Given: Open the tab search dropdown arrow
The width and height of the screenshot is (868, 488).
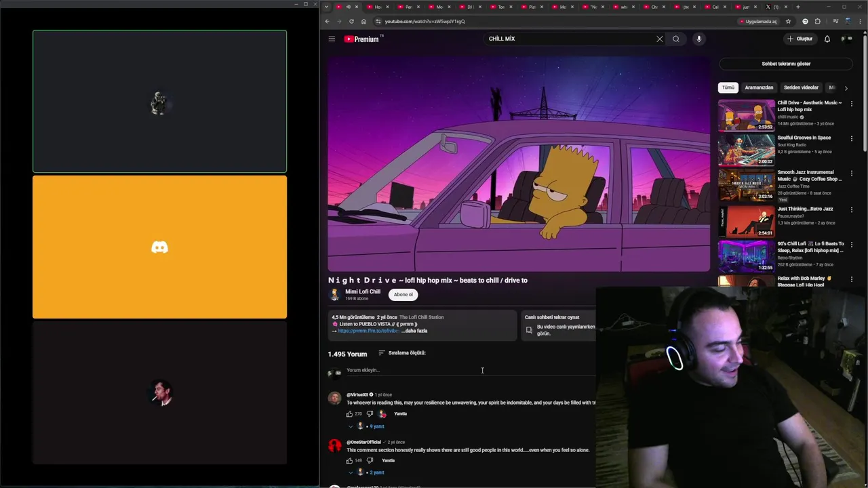Looking at the screenshot, I should click(326, 7).
